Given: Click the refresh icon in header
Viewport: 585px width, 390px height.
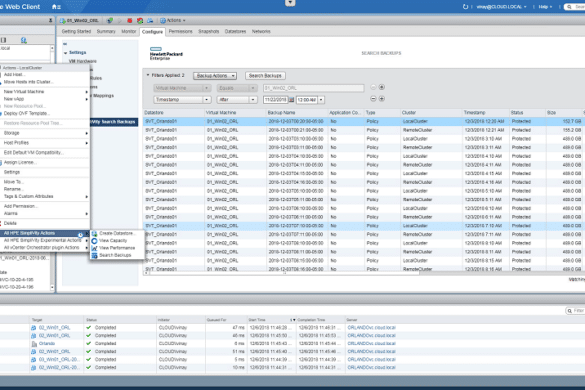Looking at the screenshot, I should click(465, 7).
